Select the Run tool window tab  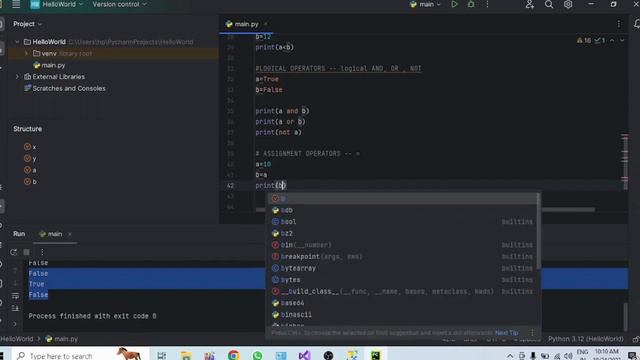19,234
